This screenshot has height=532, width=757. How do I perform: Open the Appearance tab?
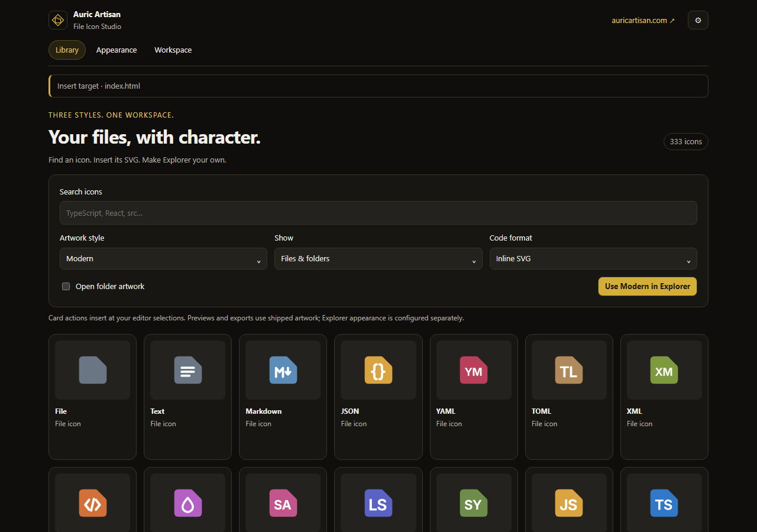tap(117, 50)
